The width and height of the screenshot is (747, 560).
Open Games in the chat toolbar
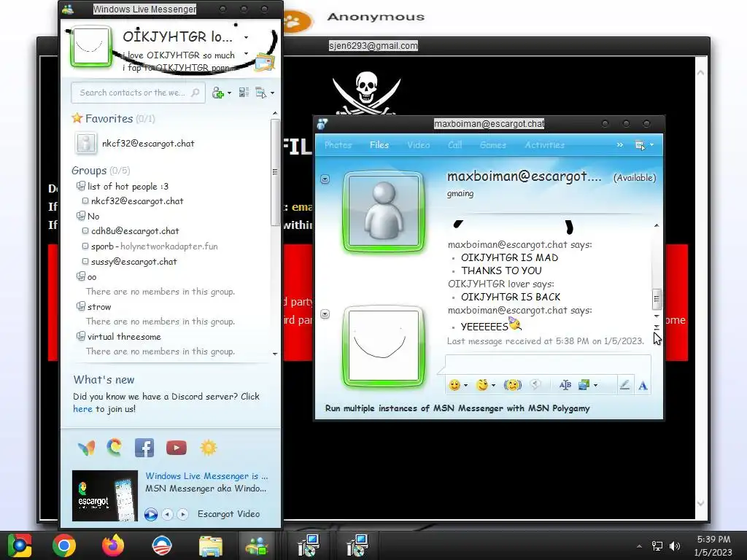492,145
